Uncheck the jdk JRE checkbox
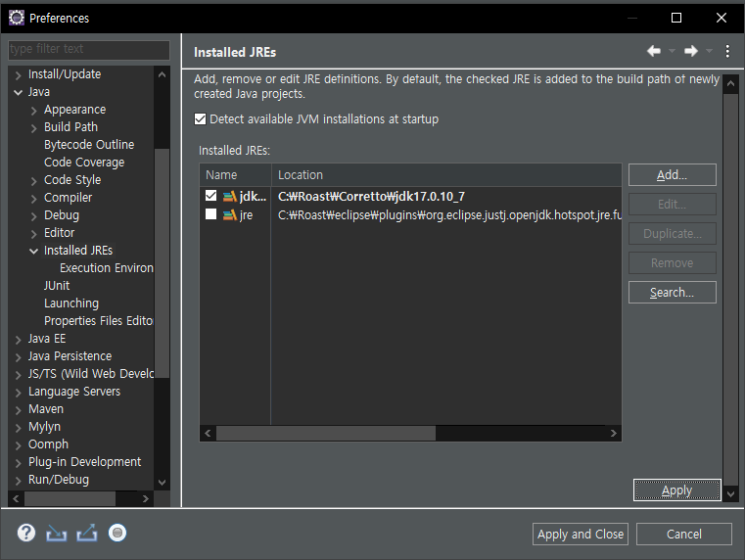 click(210, 196)
